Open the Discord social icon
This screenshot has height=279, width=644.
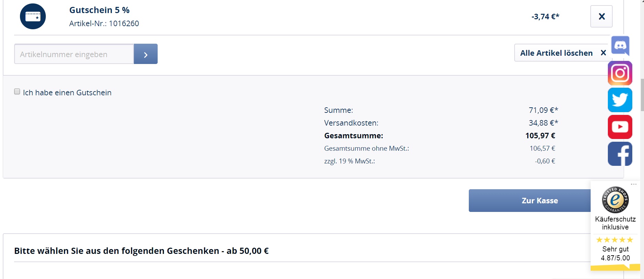coord(620,45)
